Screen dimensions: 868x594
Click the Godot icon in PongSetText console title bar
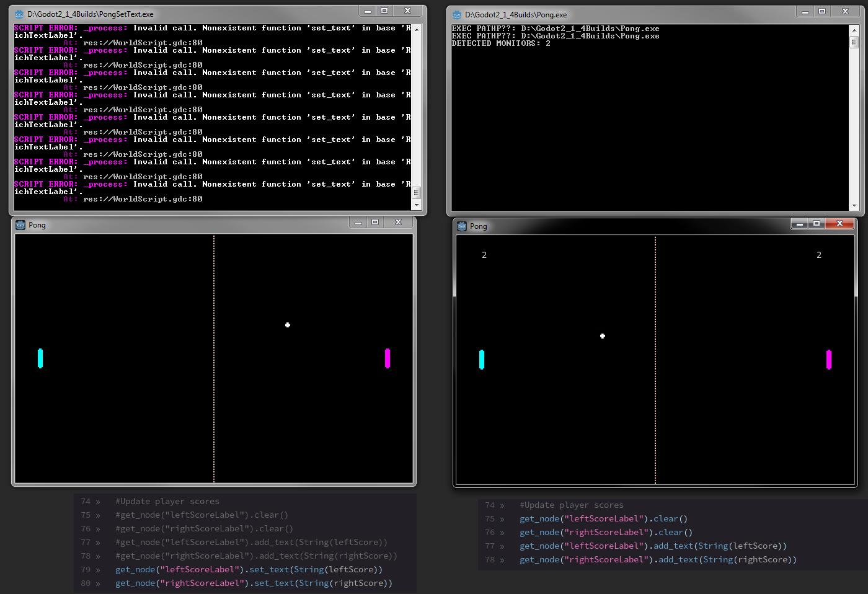coord(19,13)
